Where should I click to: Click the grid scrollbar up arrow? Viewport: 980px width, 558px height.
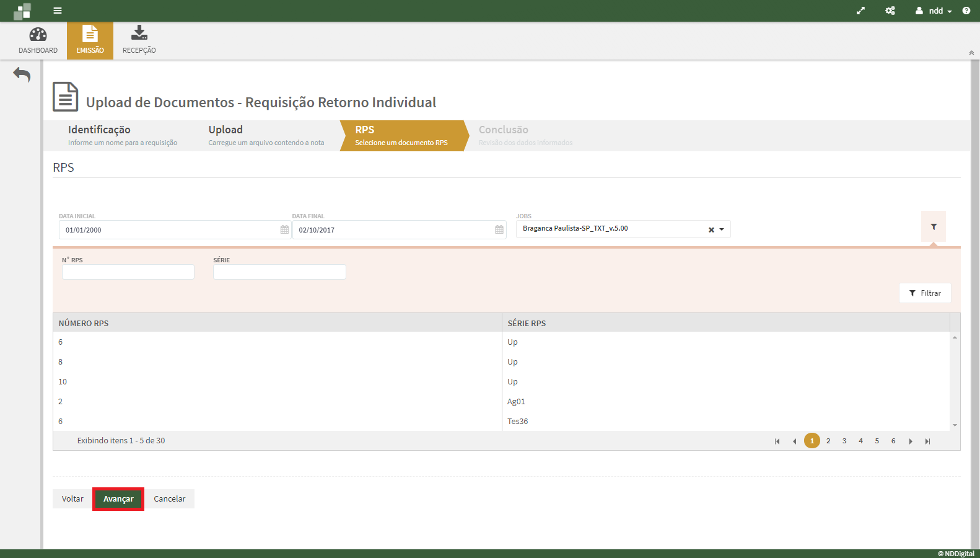[955, 337]
